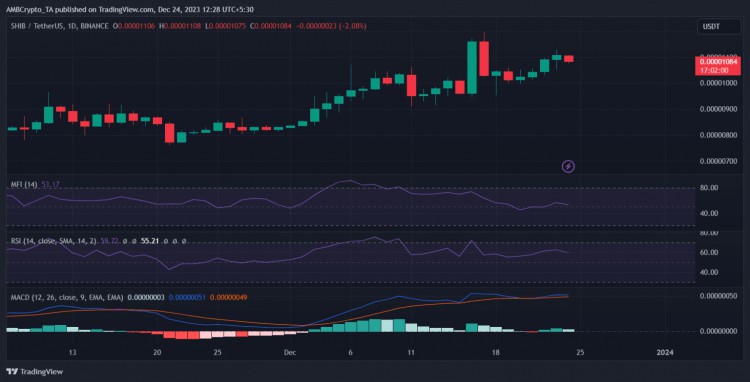The image size is (750, 382).
Task: Click the USDT currency button
Action: 718,27
